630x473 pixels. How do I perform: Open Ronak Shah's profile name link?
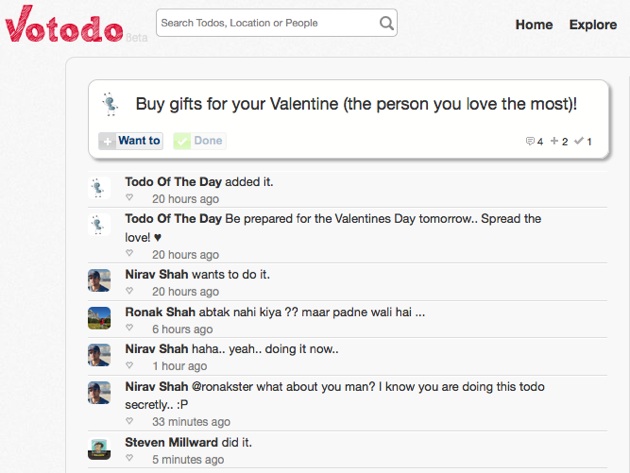click(x=160, y=312)
